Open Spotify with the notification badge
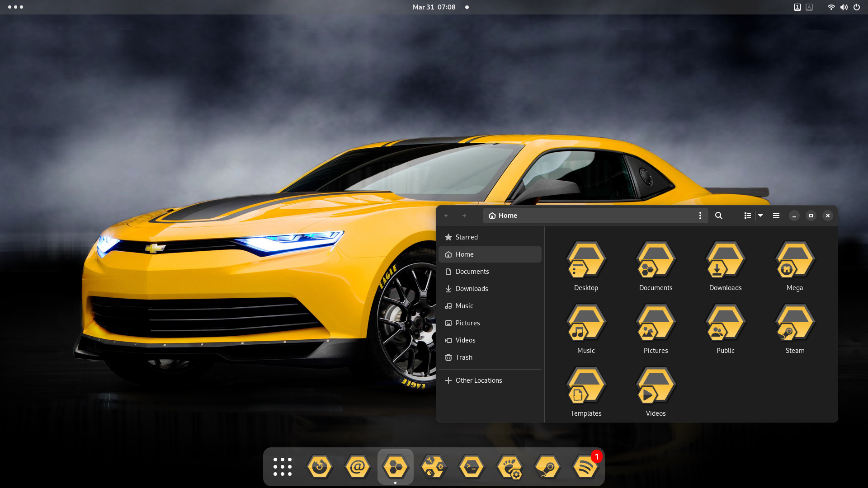The height and width of the screenshot is (488, 868). coord(584,466)
